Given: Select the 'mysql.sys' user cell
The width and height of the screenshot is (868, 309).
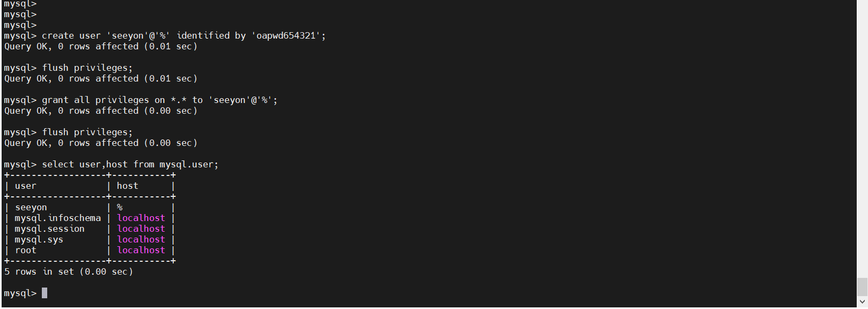Looking at the screenshot, I should 39,240.
